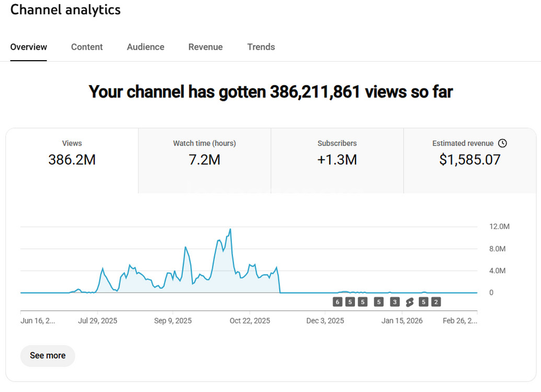Select the video marker labeled 2
This screenshot has width=541, height=392.
[436, 302]
